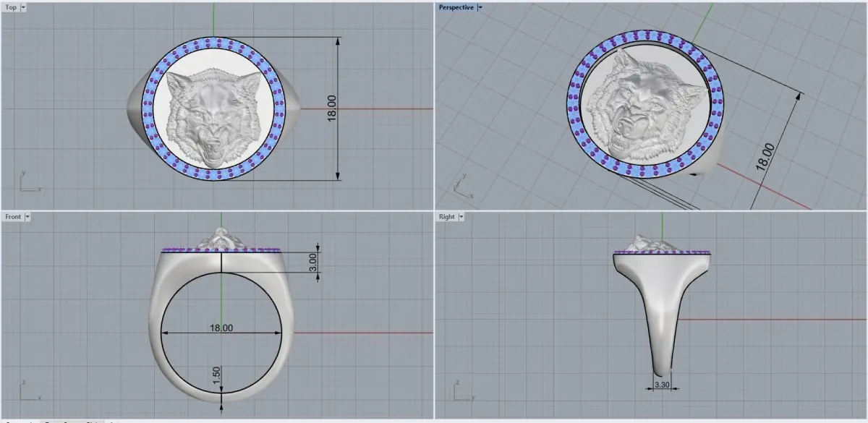Activate the Front viewport title label
Screen dimensions: 868x423
(13, 216)
